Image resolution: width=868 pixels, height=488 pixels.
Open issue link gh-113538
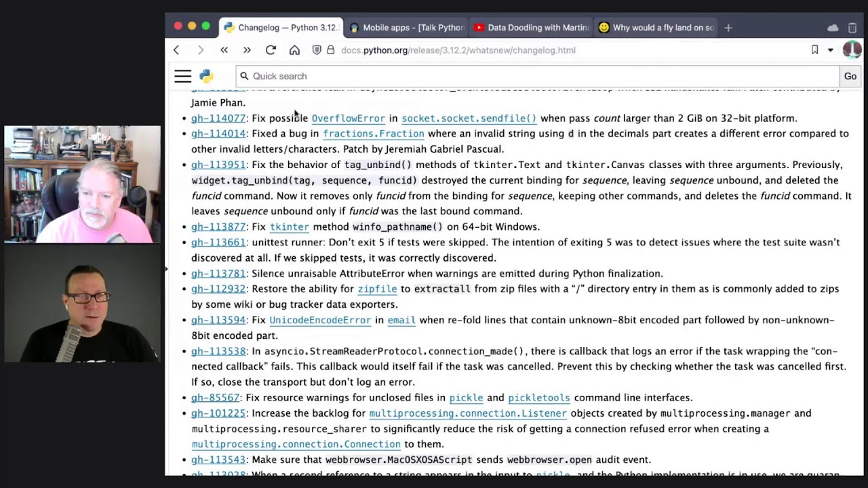click(218, 351)
